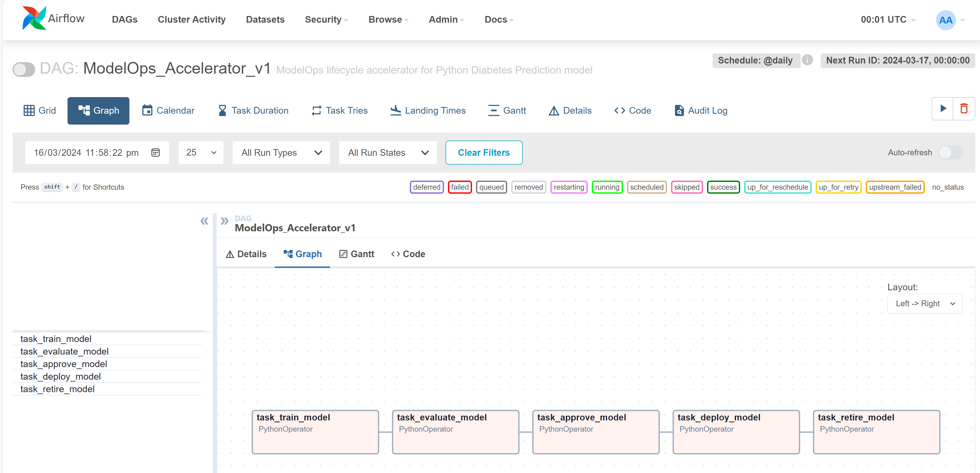
Task: Collapse the grid panel with double-left chevrons
Action: pyautogui.click(x=204, y=221)
